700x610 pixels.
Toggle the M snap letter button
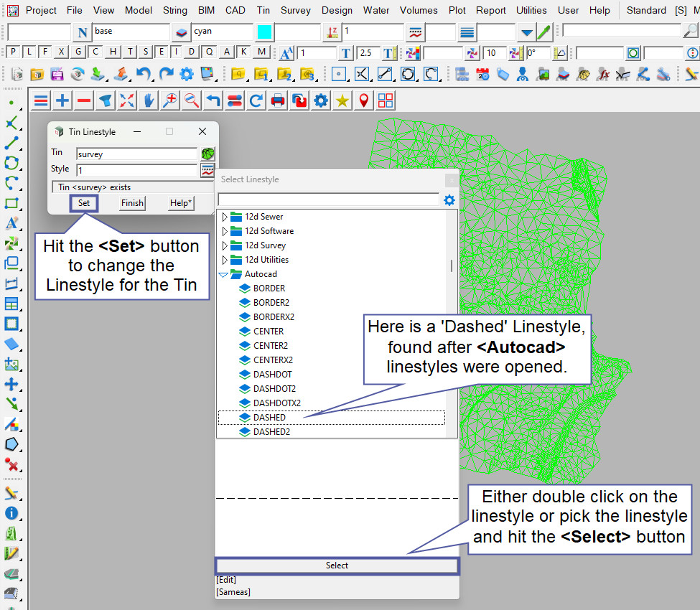point(261,52)
